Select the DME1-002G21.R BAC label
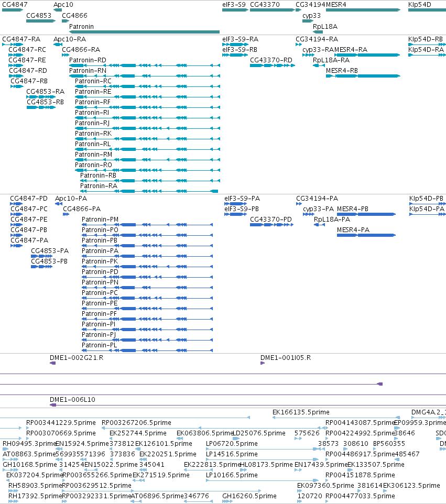The height and width of the screenshot is (504, 446). (77, 358)
